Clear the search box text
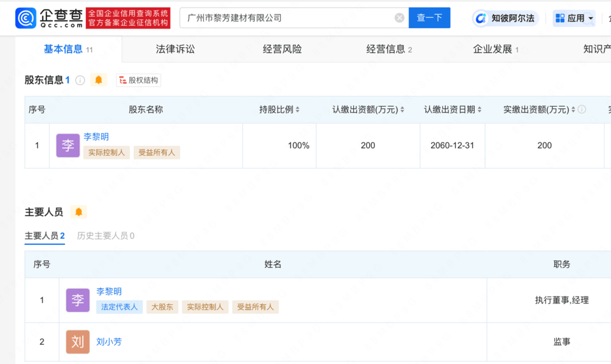The height and width of the screenshot is (364, 611). (x=400, y=18)
